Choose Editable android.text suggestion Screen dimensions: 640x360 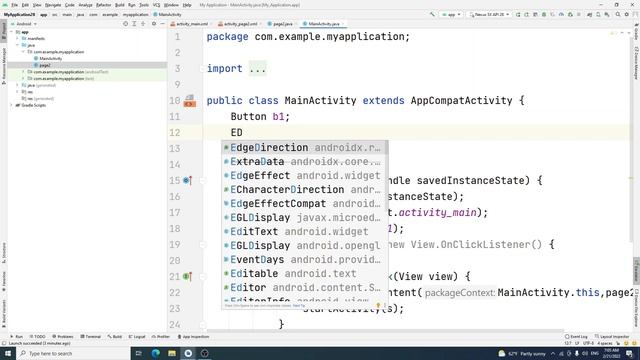[304, 273]
